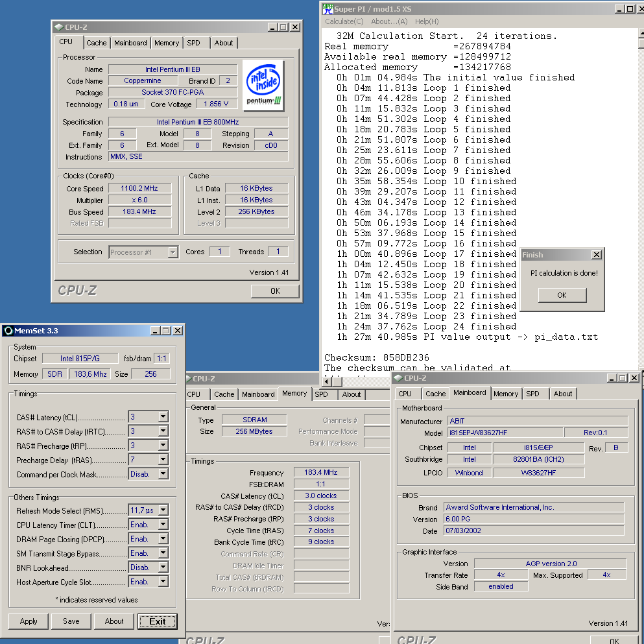
Task: Click Super PI vertical scrollbar up arrow
Action: (x=641, y=33)
